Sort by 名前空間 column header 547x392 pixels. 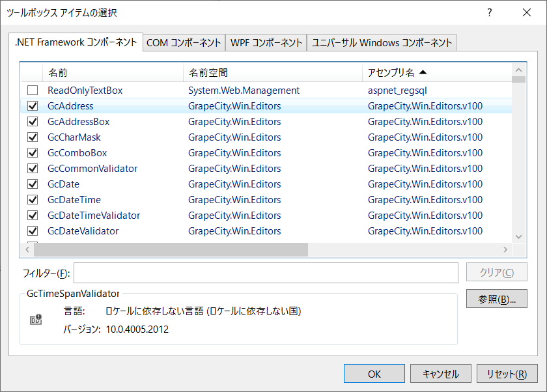tap(272, 72)
